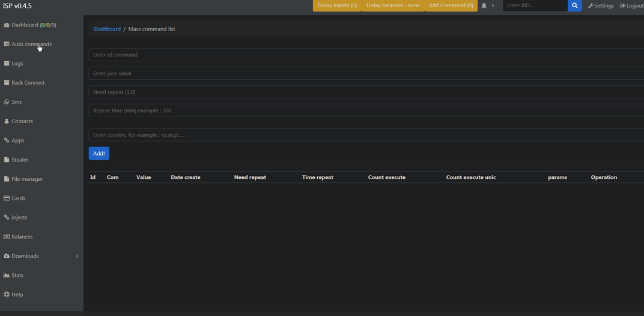Select the Cards credit card icon
The width and height of the screenshot is (644, 316).
7,198
